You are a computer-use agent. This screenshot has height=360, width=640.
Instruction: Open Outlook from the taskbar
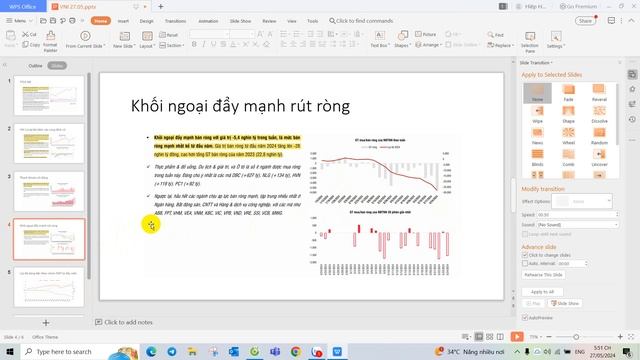click(x=234, y=351)
